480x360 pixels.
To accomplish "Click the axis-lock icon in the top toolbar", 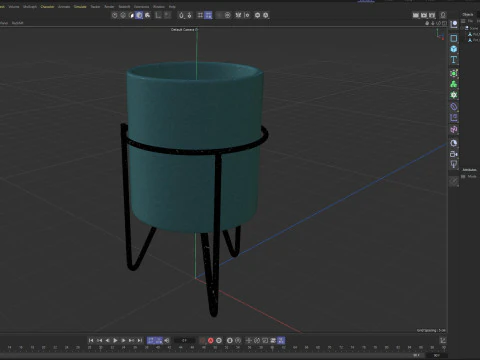I will click(158, 15).
